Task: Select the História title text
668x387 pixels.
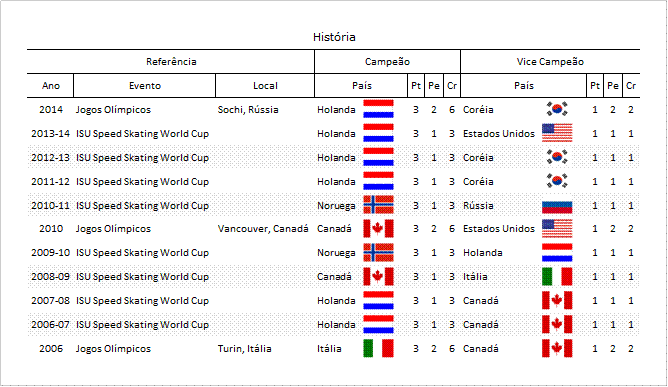Action: tap(334, 37)
